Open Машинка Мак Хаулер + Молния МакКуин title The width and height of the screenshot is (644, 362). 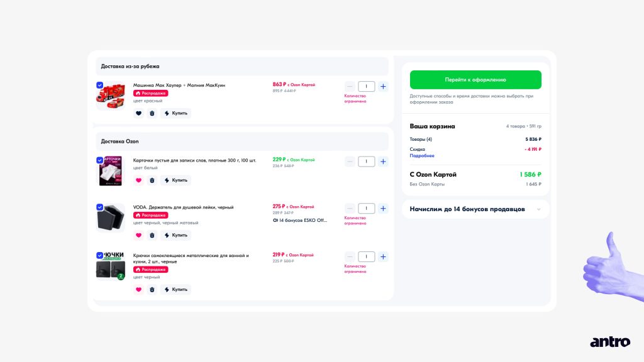pos(179,85)
